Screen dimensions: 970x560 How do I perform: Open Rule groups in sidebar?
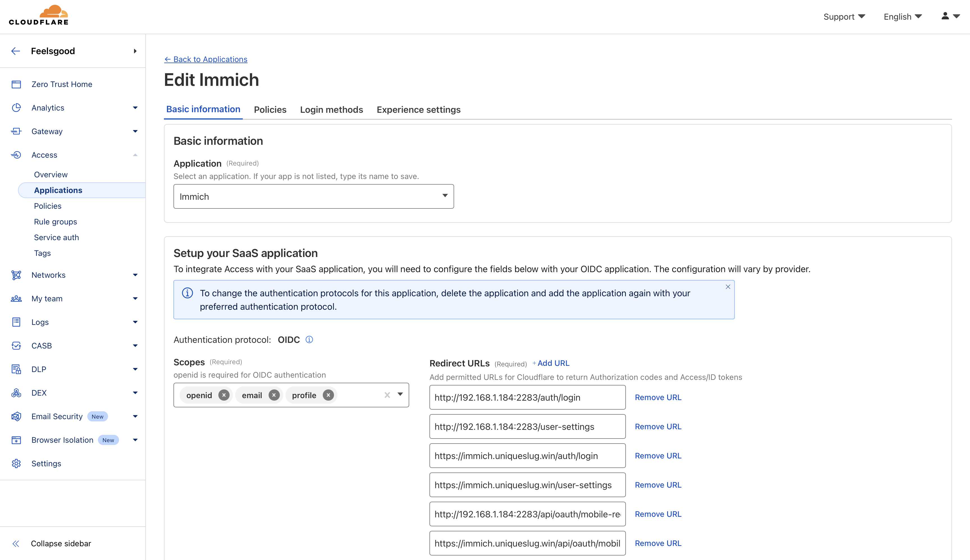coord(55,222)
